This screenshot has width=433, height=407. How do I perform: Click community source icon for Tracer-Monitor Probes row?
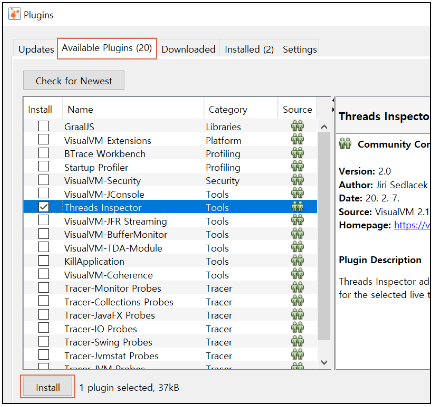pyautogui.click(x=297, y=288)
